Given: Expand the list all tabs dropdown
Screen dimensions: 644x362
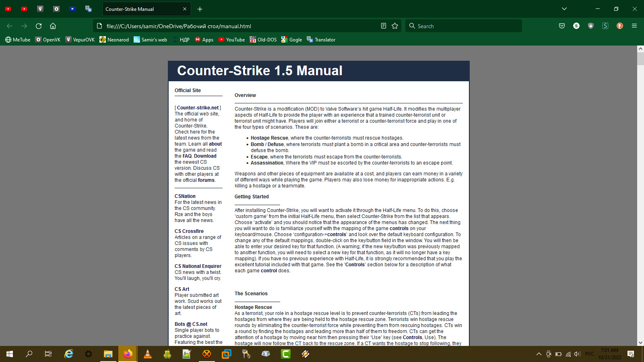Looking at the screenshot, I should (564, 9).
